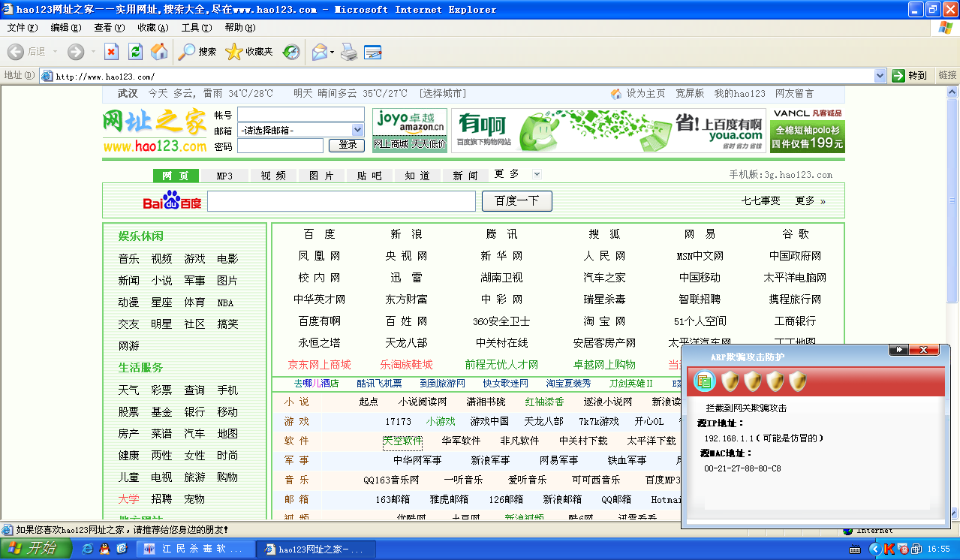The width and height of the screenshot is (960, 560).
Task: Refresh the page with the green arrows icon
Action: point(135,52)
